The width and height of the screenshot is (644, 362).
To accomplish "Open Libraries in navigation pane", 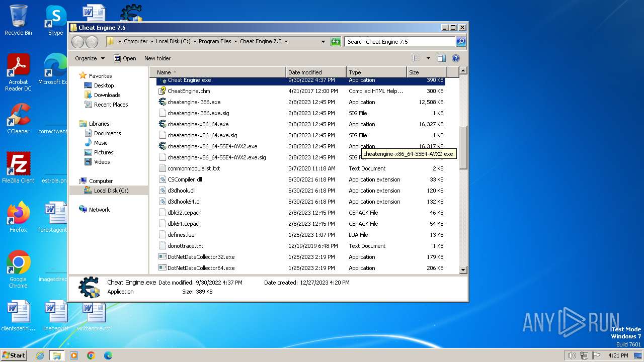I will click(x=99, y=124).
